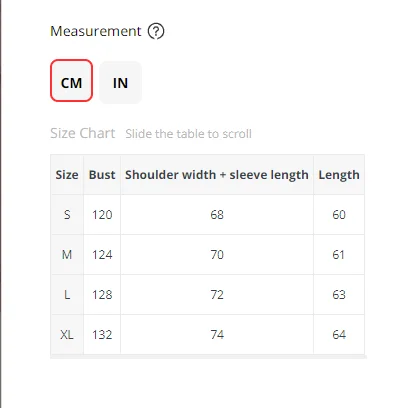
Task: Select the L size row label
Action: click(67, 295)
